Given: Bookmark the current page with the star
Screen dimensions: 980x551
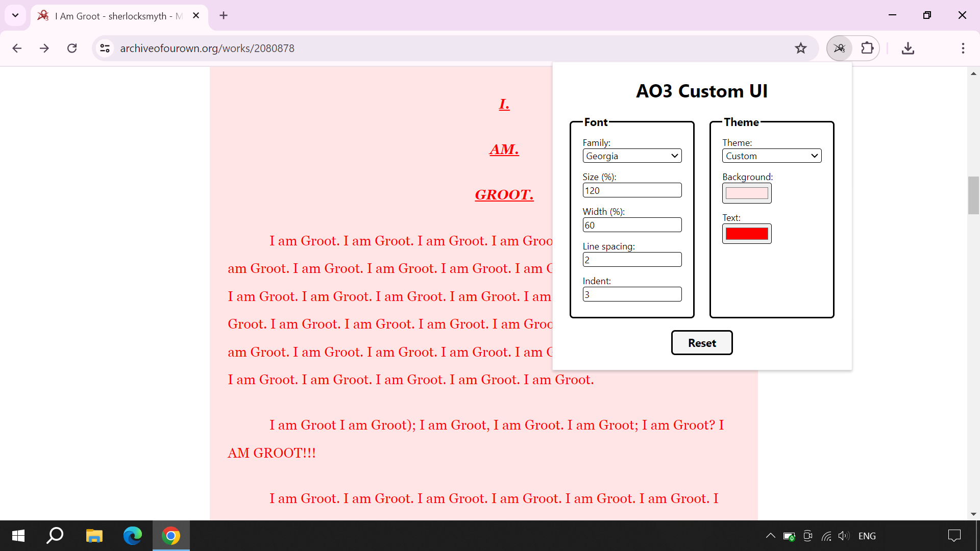Looking at the screenshot, I should tap(801, 48).
